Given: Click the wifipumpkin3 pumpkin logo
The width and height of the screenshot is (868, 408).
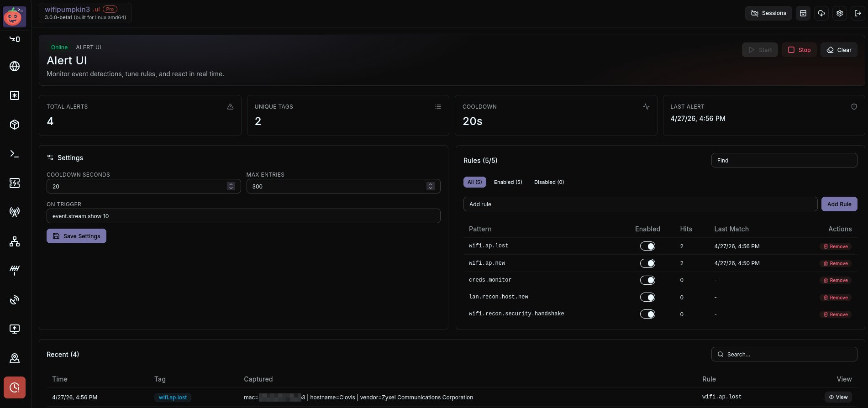Looking at the screenshot, I should pos(15,17).
